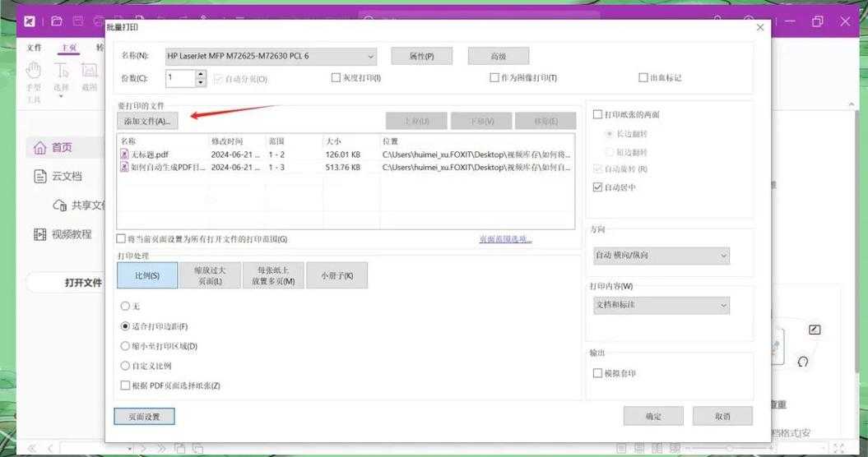The image size is (868, 457).
Task: Click the home (首页) icon in sidebar
Action: (39, 148)
